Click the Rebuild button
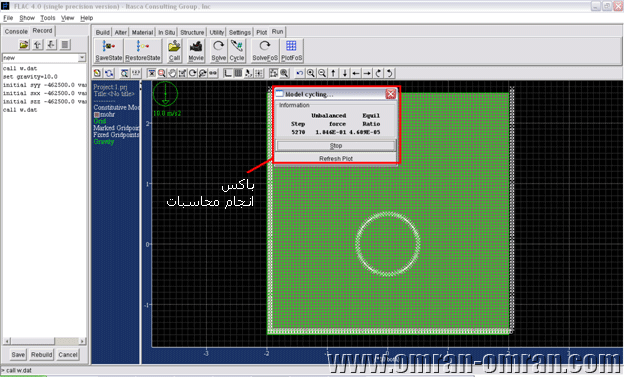 click(x=41, y=354)
